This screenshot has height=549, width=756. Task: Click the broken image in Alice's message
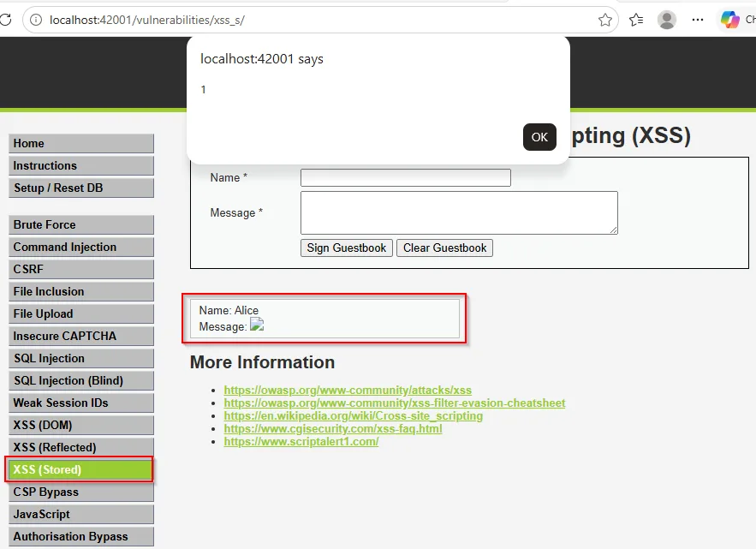(x=257, y=325)
